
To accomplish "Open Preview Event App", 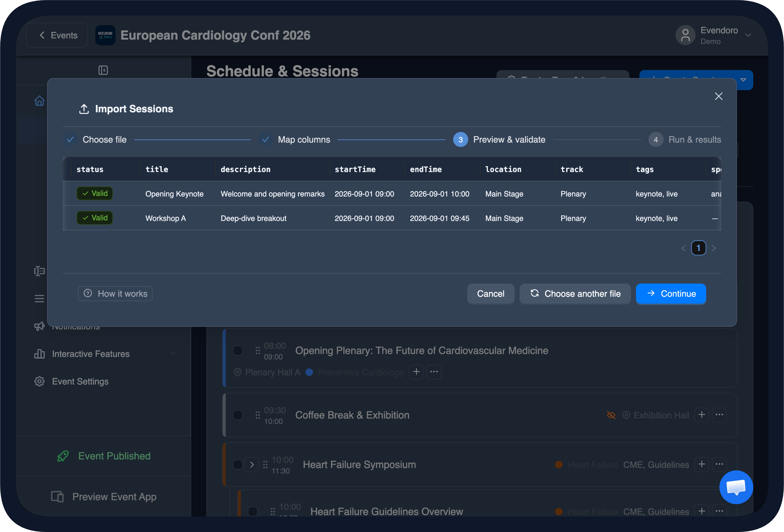I will tap(104, 497).
